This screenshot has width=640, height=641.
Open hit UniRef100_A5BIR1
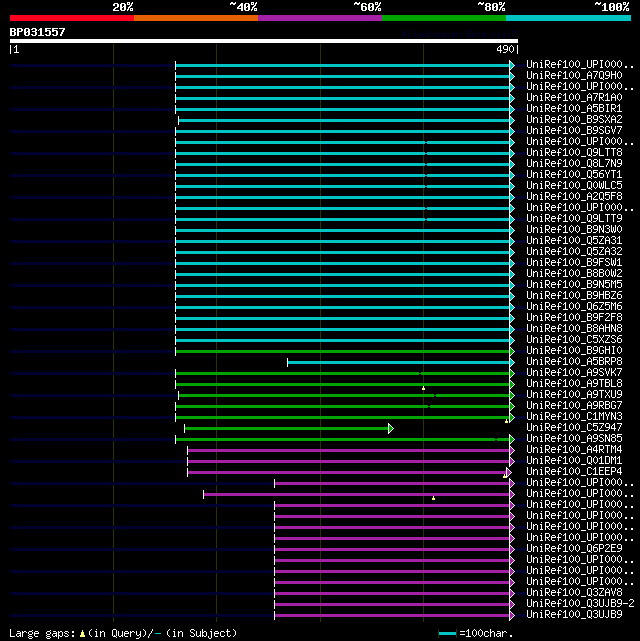click(574, 108)
